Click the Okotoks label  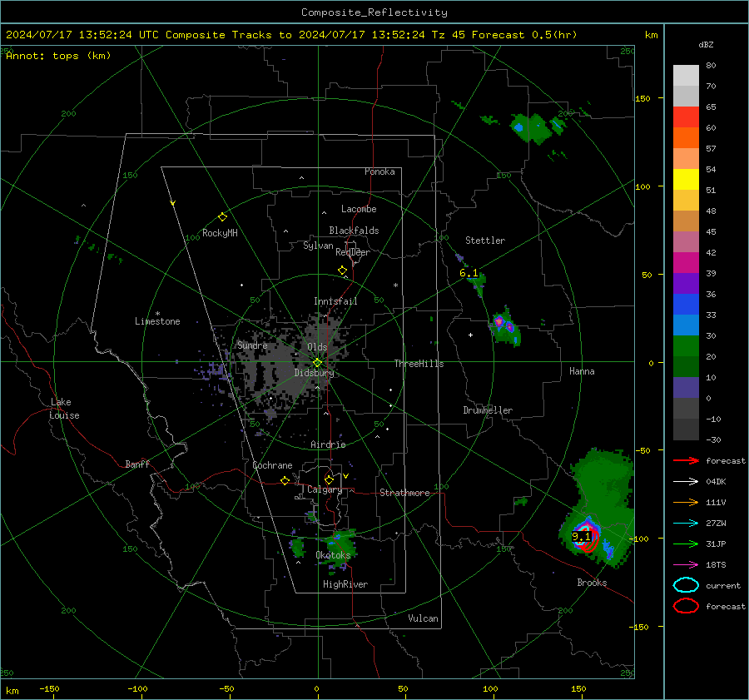(x=333, y=555)
